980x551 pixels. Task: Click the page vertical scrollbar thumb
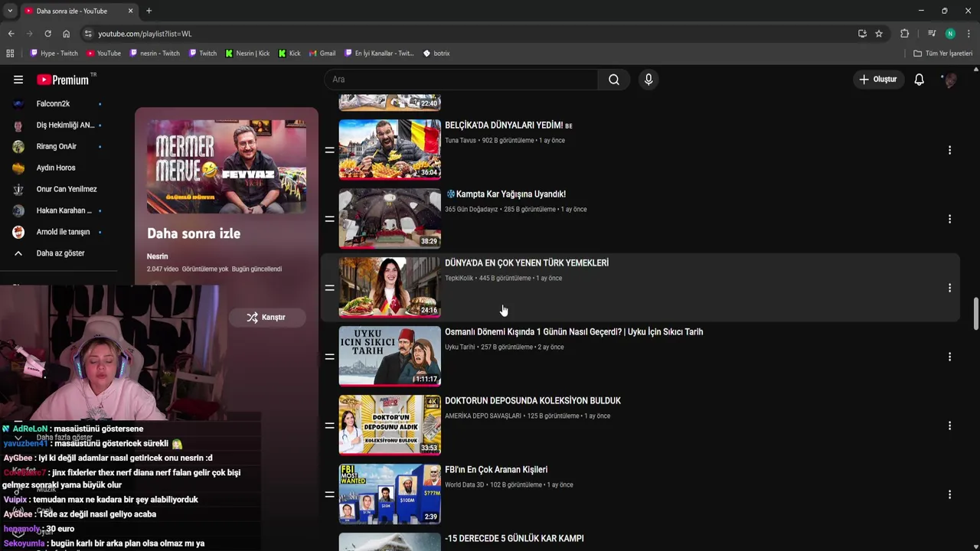click(x=975, y=314)
